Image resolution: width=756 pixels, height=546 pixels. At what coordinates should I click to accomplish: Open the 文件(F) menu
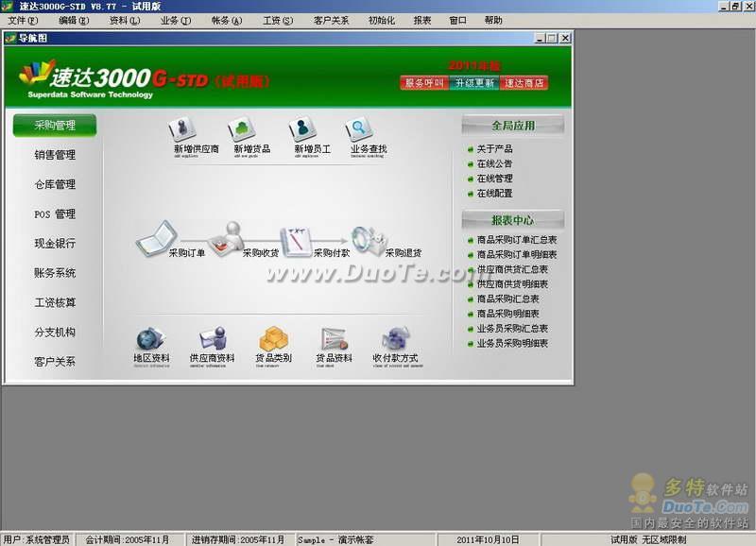(x=23, y=20)
